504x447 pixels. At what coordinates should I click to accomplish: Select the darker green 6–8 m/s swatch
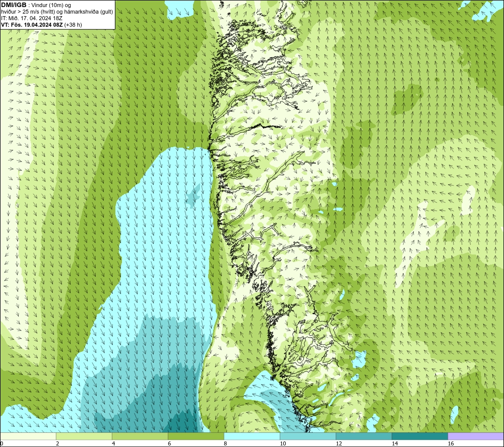(x=196, y=436)
